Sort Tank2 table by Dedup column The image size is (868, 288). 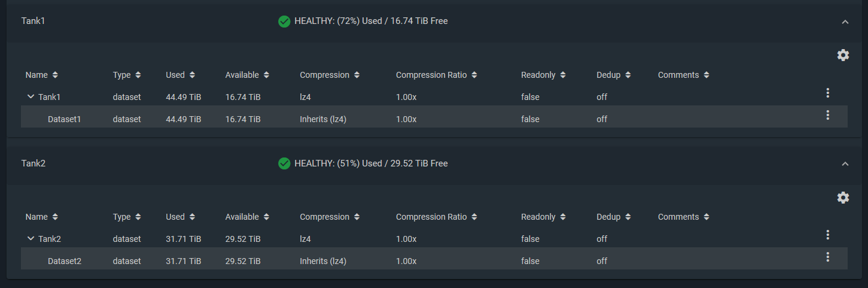(x=614, y=217)
